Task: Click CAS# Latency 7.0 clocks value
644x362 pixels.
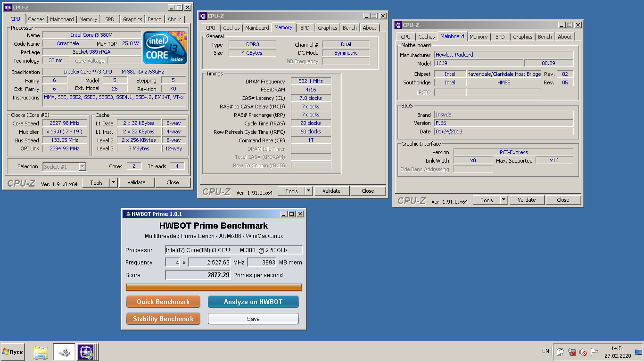Action: 311,98
